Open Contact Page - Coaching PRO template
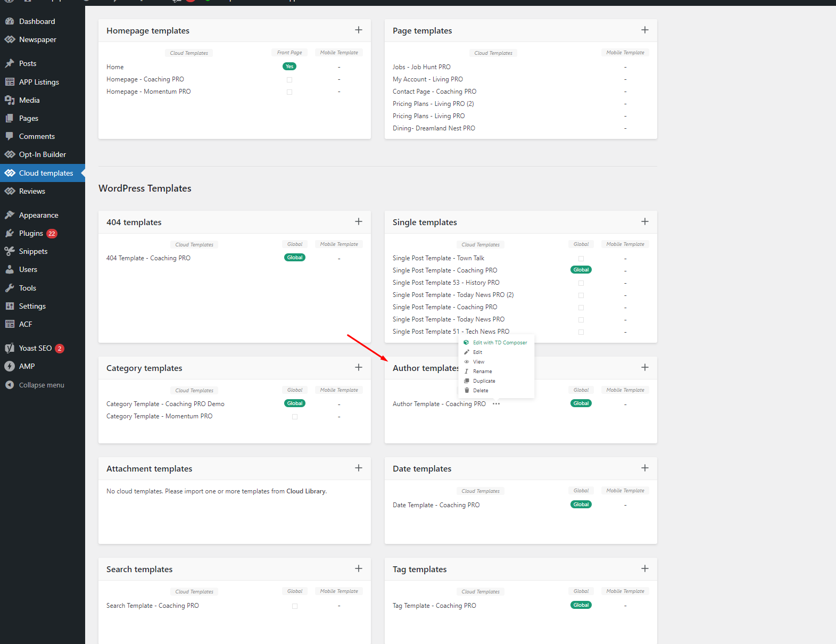 pyautogui.click(x=434, y=92)
